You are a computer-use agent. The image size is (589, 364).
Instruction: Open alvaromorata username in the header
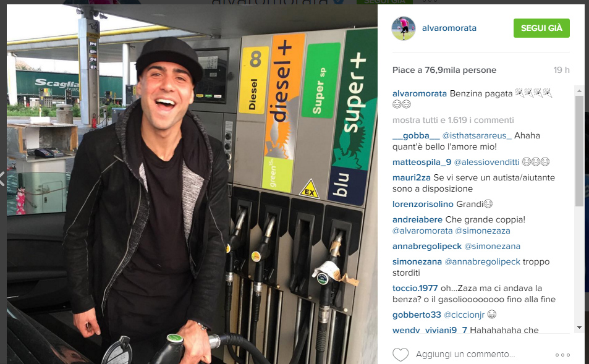pos(449,28)
